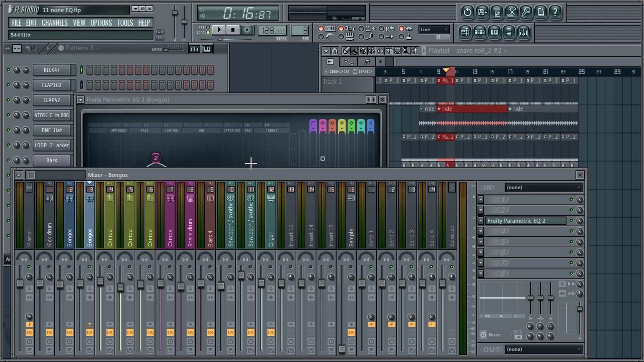Open the Mixer options menu arrow
This screenshot has width=644, height=362.
19,175
